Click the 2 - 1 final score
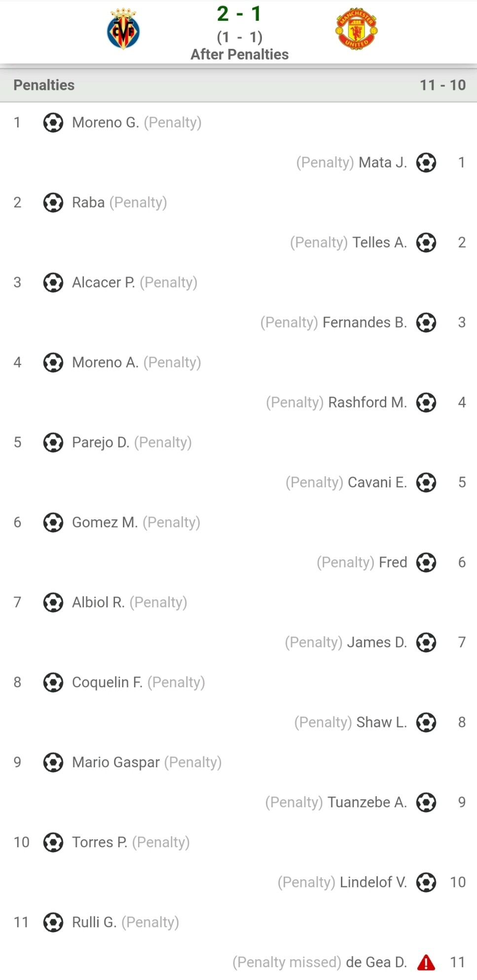 tap(239, 14)
